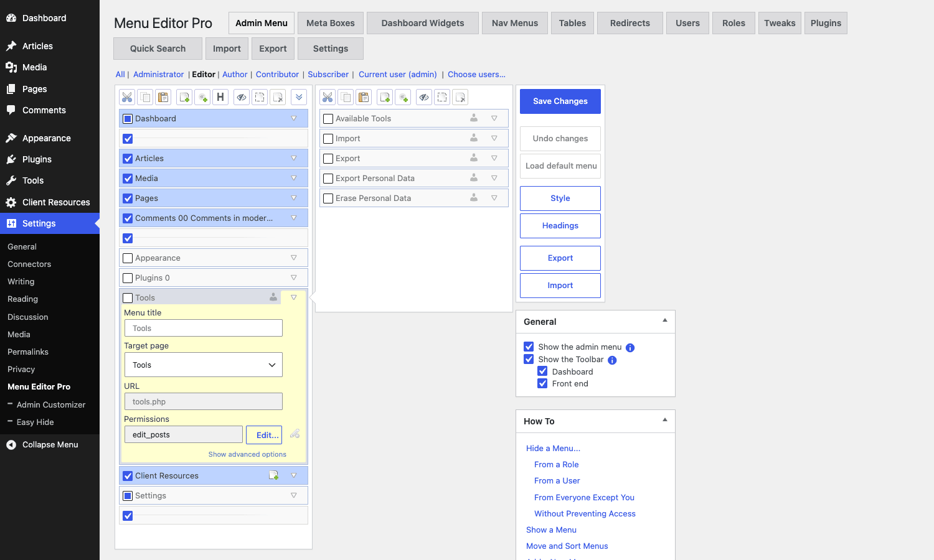Viewport: 934px width, 560px height.
Task: Expand the Comments menu item properties
Action: 294,218
